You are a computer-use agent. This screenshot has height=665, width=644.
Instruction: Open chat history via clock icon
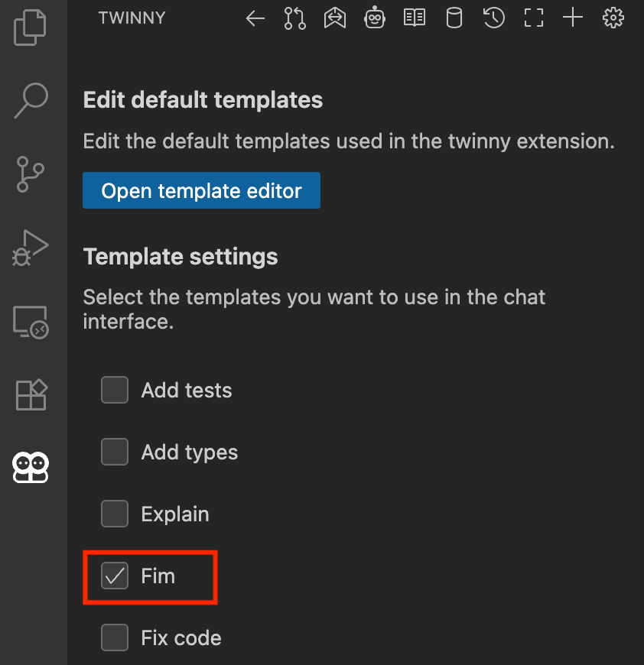click(x=494, y=18)
